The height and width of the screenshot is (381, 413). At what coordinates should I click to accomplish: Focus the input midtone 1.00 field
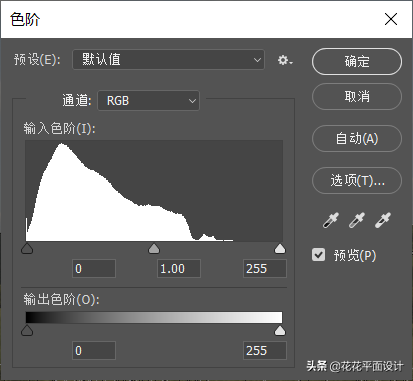coord(179,269)
